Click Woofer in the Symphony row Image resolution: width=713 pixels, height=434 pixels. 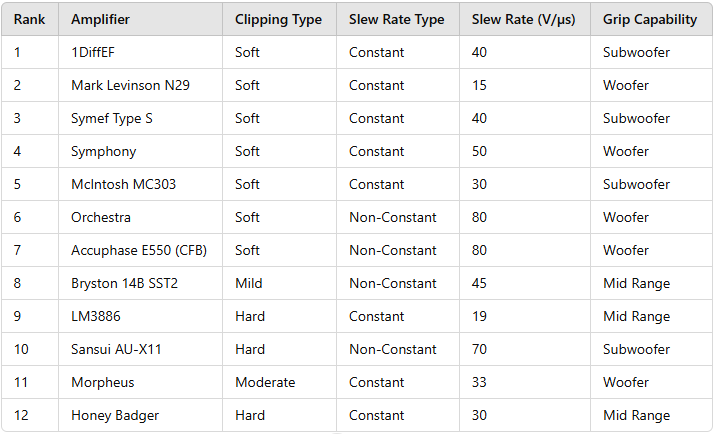click(x=626, y=151)
